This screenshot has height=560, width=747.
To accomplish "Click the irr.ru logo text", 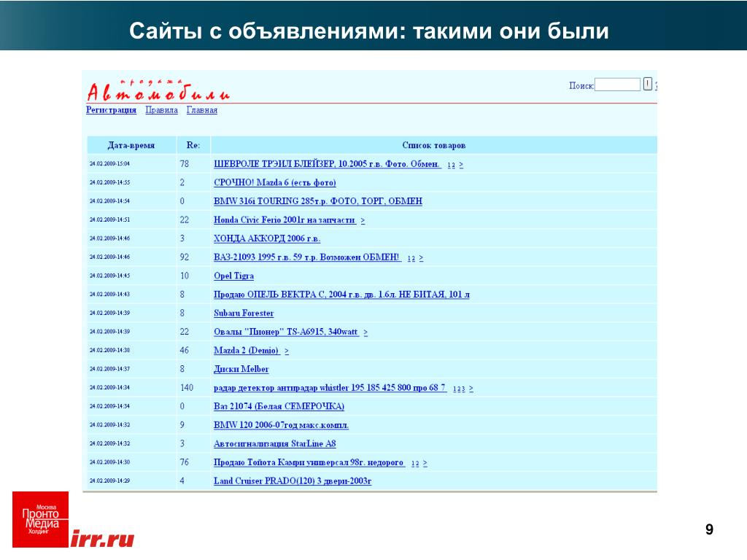I will click(x=102, y=539).
